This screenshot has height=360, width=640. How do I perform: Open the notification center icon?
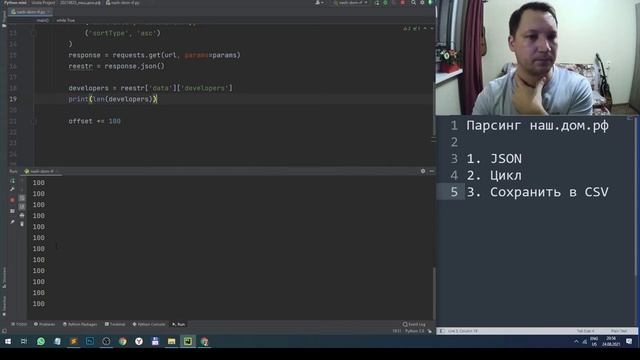point(629,341)
